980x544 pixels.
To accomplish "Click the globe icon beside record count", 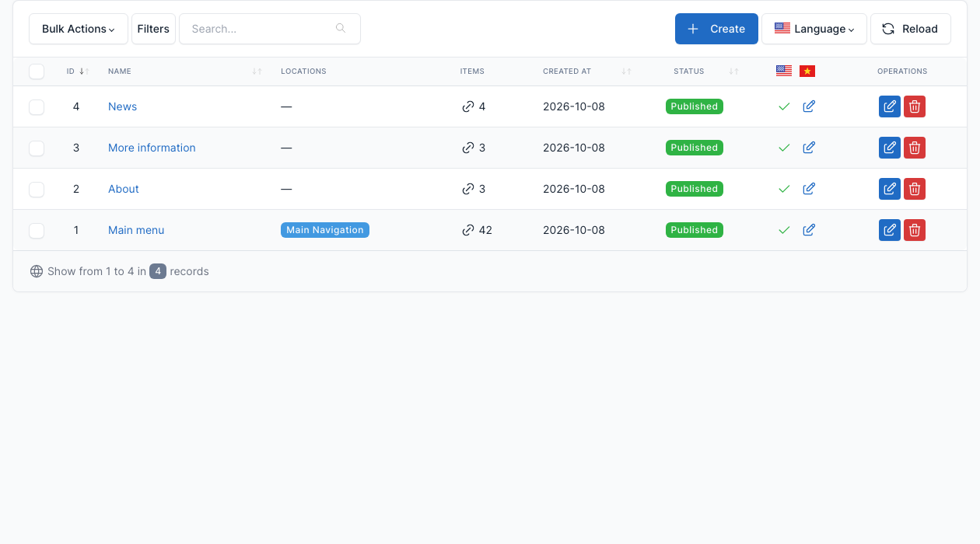I will [37, 271].
